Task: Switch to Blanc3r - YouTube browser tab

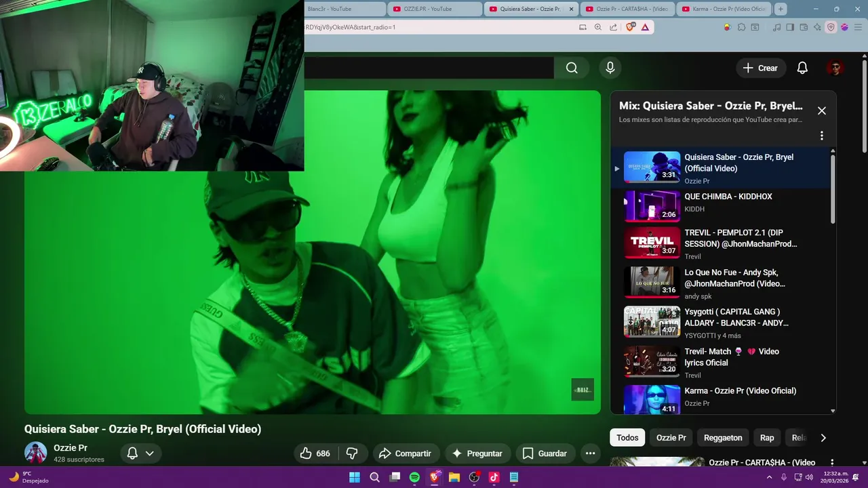Action: pos(344,9)
